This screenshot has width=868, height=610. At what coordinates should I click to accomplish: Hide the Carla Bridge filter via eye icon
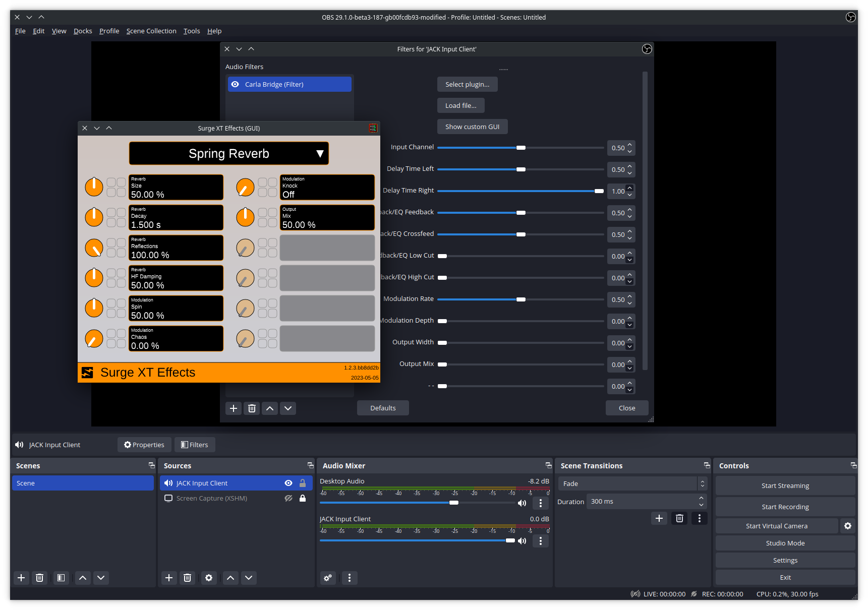(235, 84)
